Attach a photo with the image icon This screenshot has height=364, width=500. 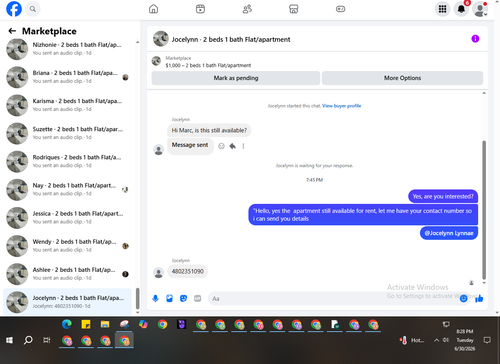(169, 298)
